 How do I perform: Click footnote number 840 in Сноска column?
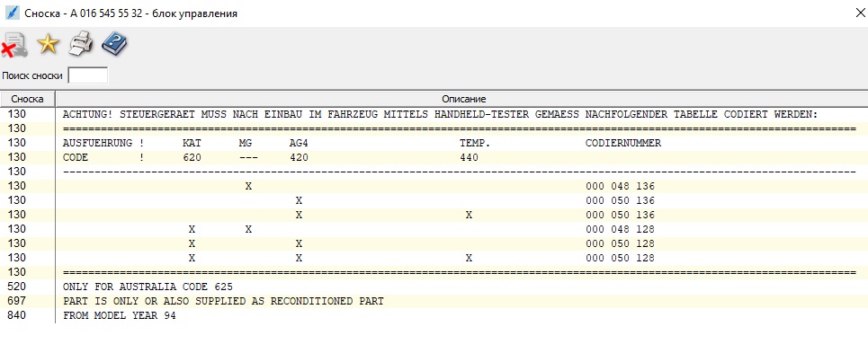pyautogui.click(x=17, y=315)
